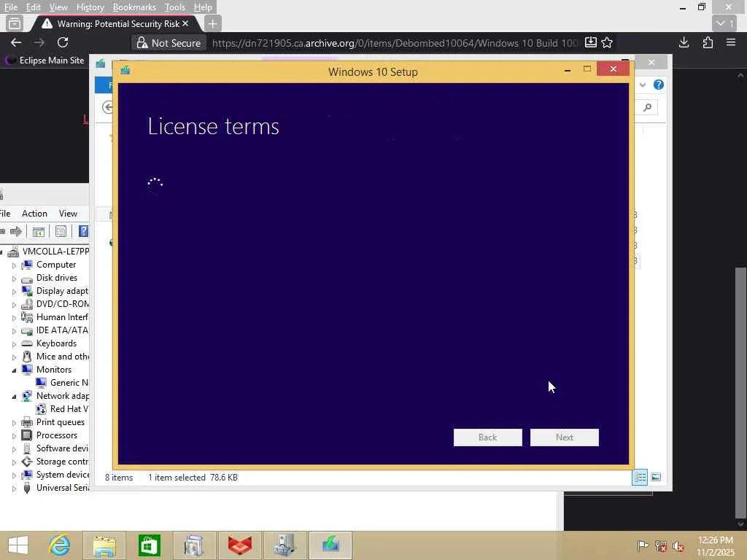Click Device Manager forward arrow toolbar icon
Image resolution: width=747 pixels, height=560 pixels.
16,231
